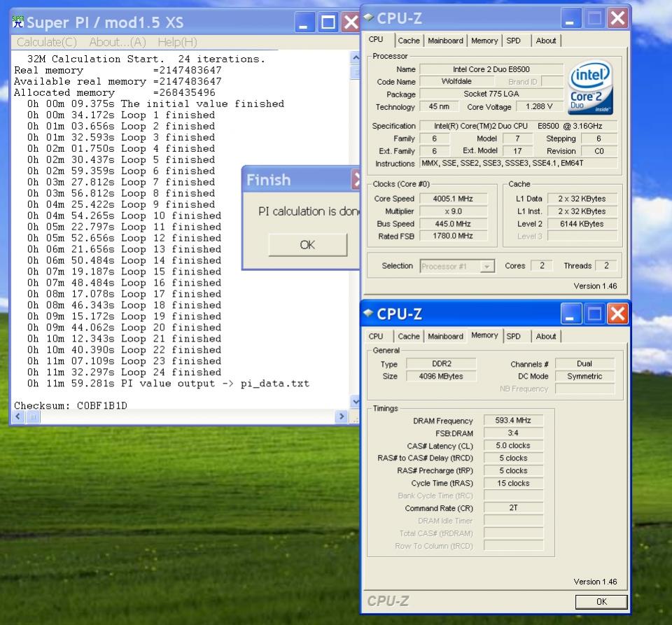The image size is (672, 625).
Task: Maximize the Super PI window
Action: click(x=328, y=22)
